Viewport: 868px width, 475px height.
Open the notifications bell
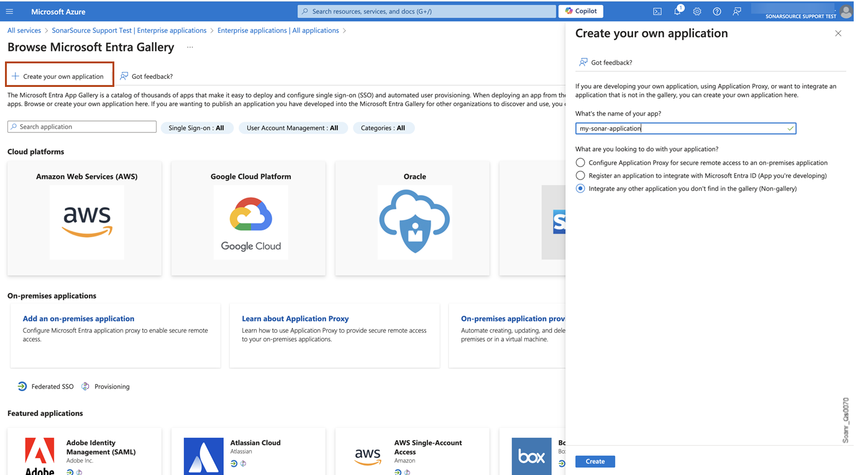click(x=677, y=11)
